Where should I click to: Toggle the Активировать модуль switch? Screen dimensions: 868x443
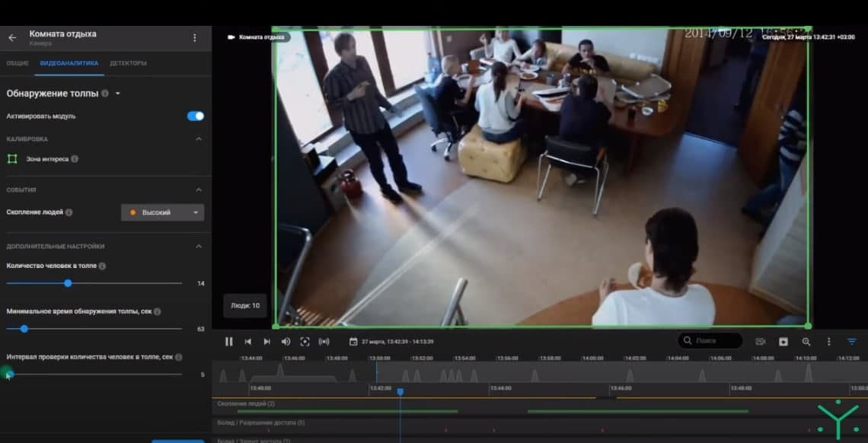(196, 116)
